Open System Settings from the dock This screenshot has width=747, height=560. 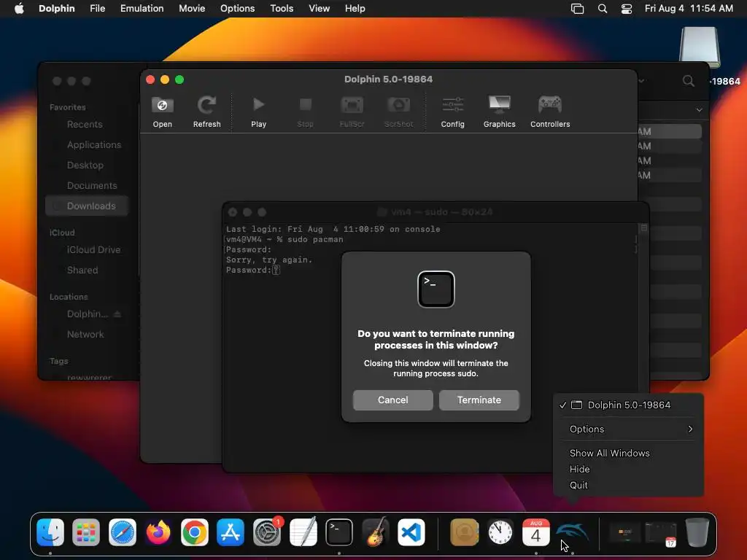(267, 532)
